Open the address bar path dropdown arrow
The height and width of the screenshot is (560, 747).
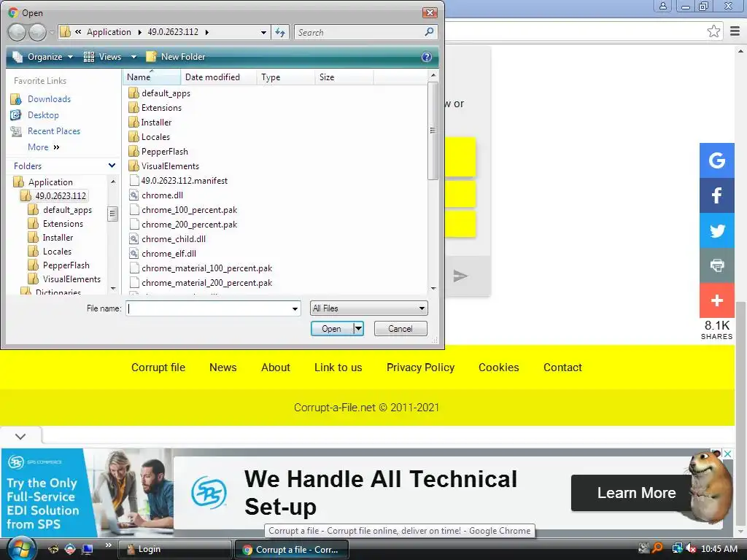point(263,32)
